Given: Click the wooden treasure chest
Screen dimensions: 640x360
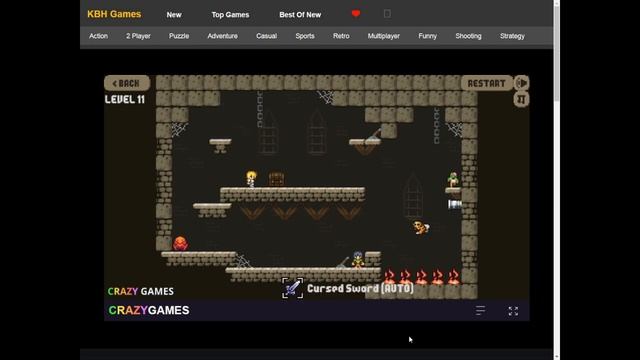Looking at the screenshot, I should 277,179.
